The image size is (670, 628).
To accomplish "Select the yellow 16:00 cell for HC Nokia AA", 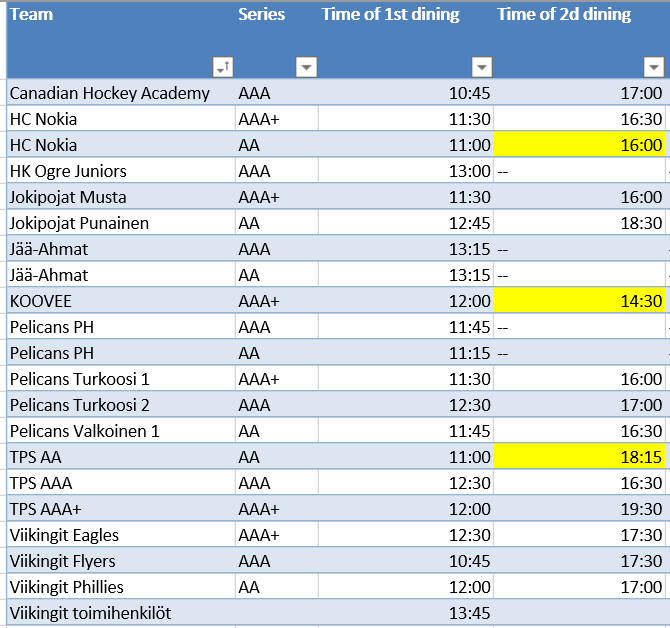I will 579,145.
